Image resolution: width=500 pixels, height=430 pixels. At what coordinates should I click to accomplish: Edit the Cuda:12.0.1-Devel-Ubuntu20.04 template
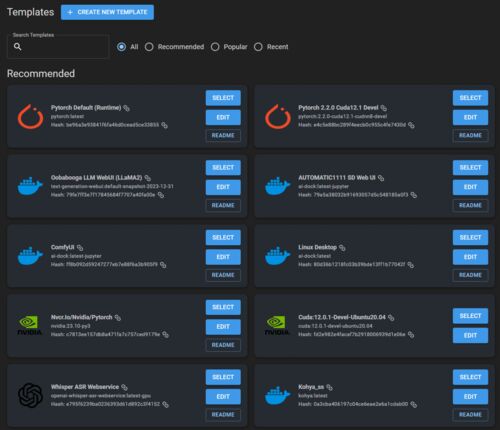coord(470,335)
